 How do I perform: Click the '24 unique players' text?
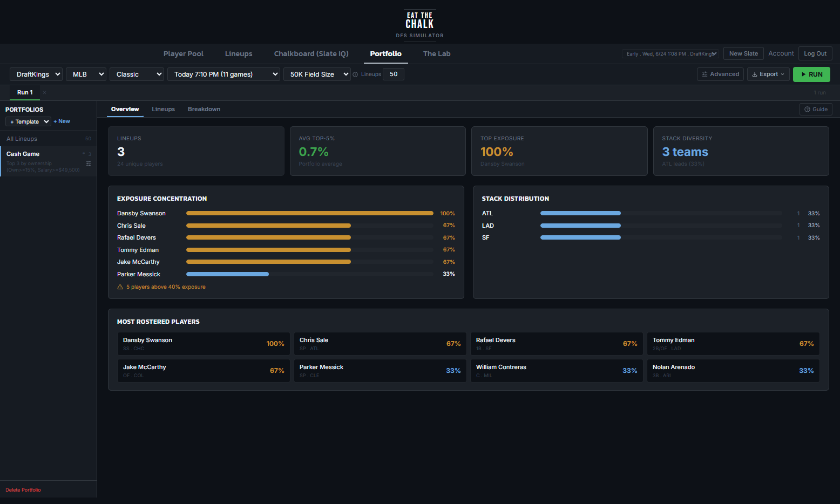pyautogui.click(x=140, y=164)
